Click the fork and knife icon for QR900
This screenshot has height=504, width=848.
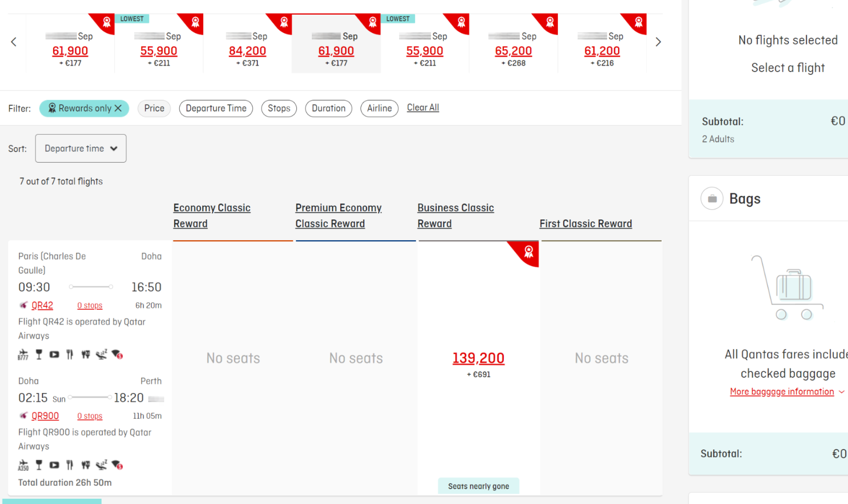point(70,465)
